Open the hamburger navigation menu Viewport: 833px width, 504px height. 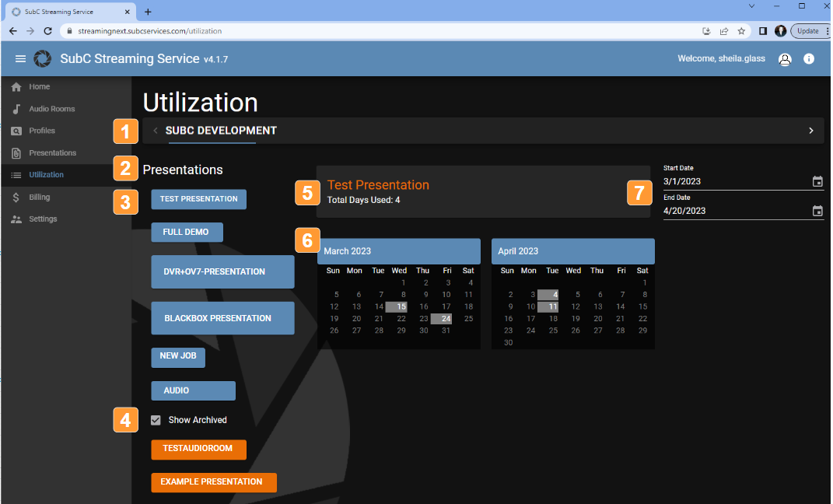click(x=20, y=59)
